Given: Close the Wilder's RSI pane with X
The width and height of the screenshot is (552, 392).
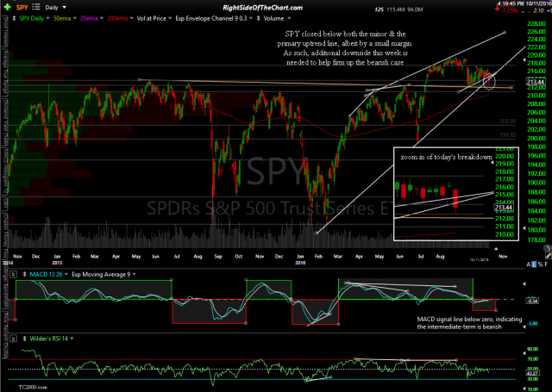Looking at the screenshot, I should (x=13, y=339).
